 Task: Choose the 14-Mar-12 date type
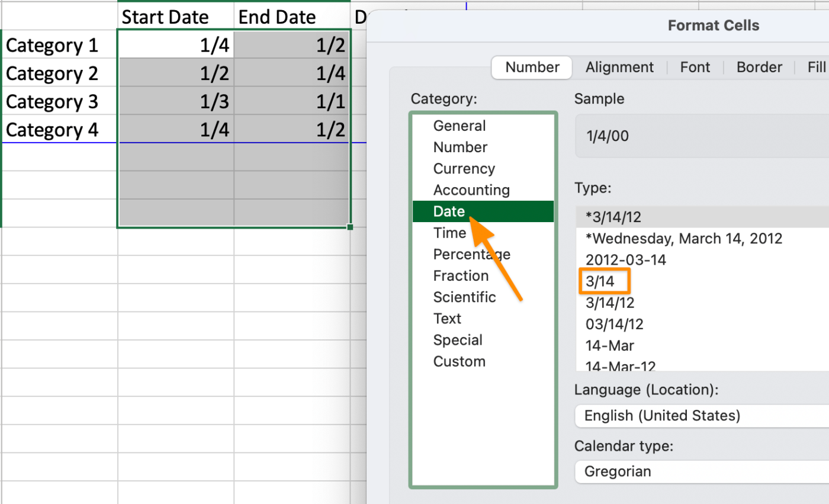tap(702, 365)
